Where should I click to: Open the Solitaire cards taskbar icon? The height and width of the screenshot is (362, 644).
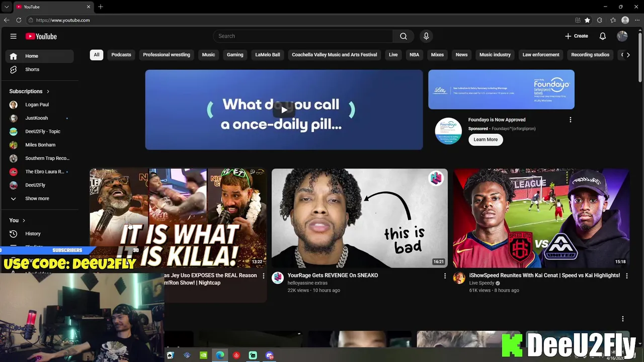click(170, 355)
